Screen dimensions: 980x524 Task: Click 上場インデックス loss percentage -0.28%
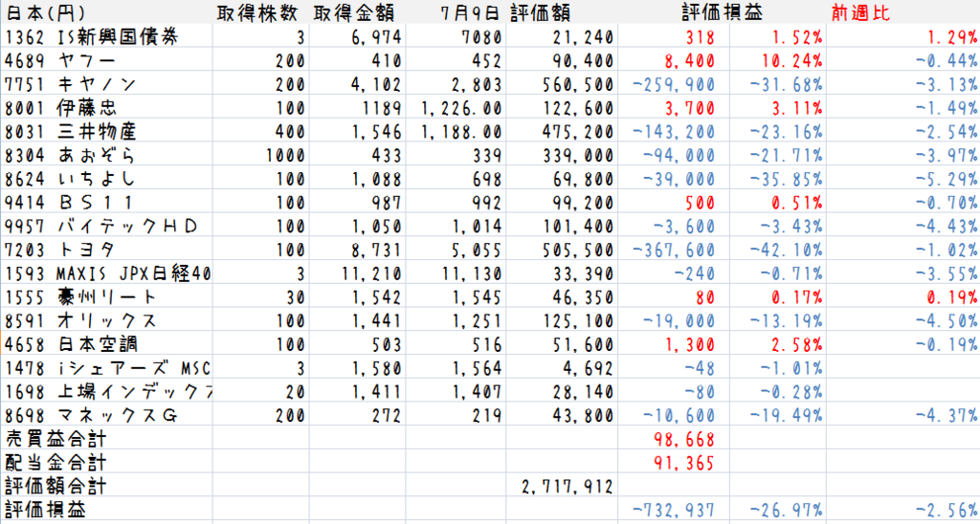(x=791, y=392)
